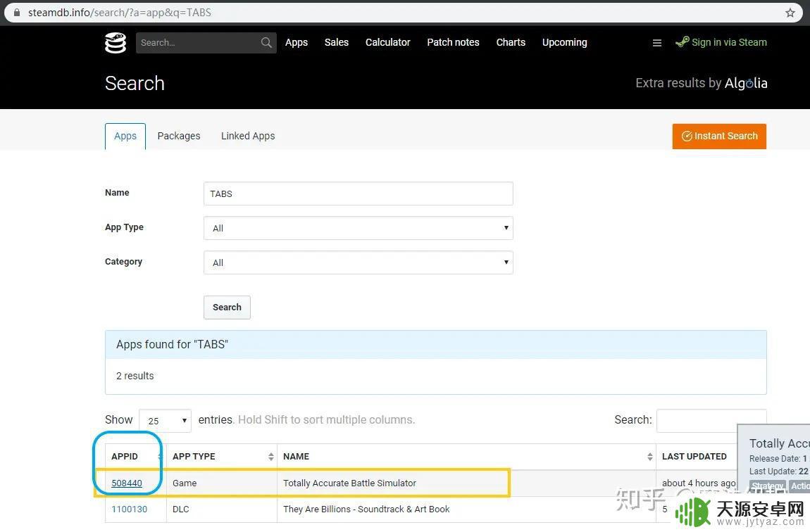The width and height of the screenshot is (810, 532).
Task: Change the Show entries count dropdown
Action: (166, 421)
